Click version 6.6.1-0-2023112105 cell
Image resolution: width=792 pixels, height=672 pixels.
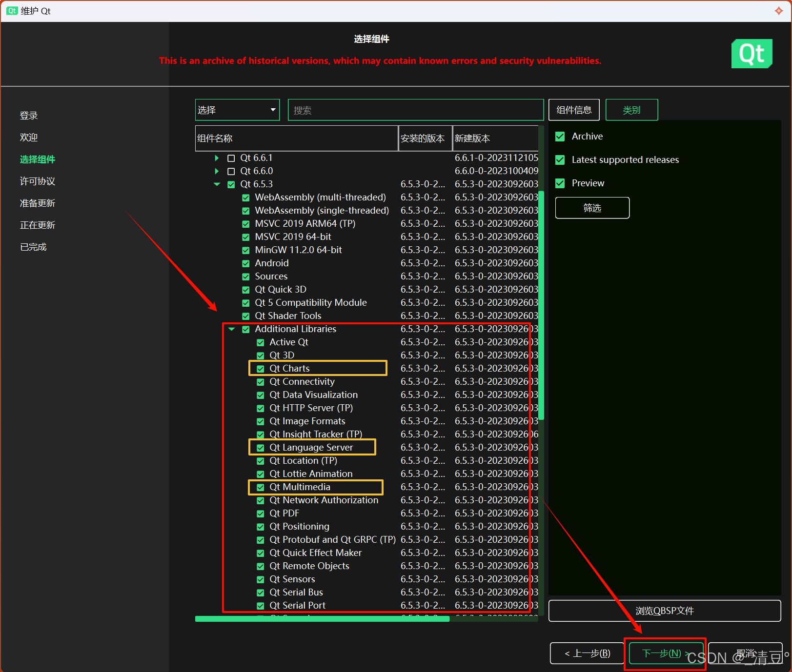496,158
